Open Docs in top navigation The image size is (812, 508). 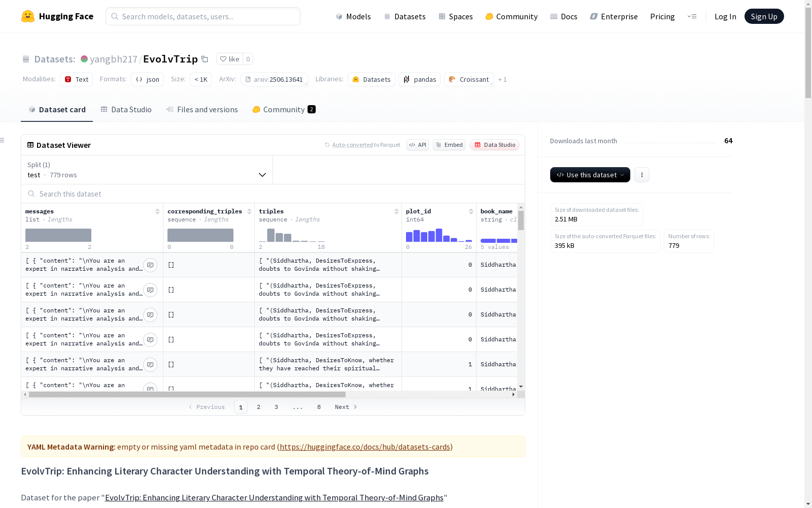(564, 16)
